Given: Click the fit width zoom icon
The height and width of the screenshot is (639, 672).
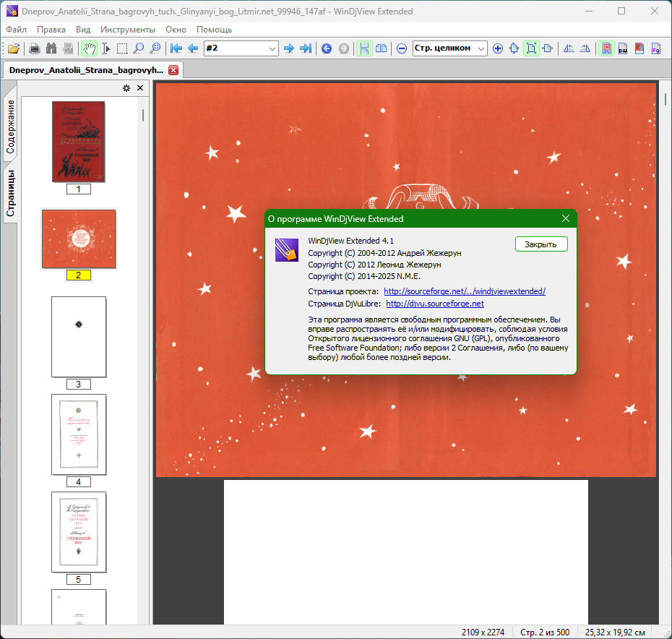Looking at the screenshot, I should pos(547,48).
